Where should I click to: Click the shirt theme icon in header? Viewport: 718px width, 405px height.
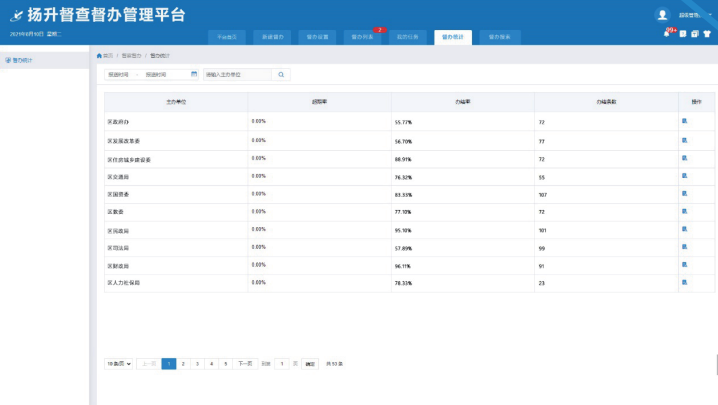pos(707,34)
